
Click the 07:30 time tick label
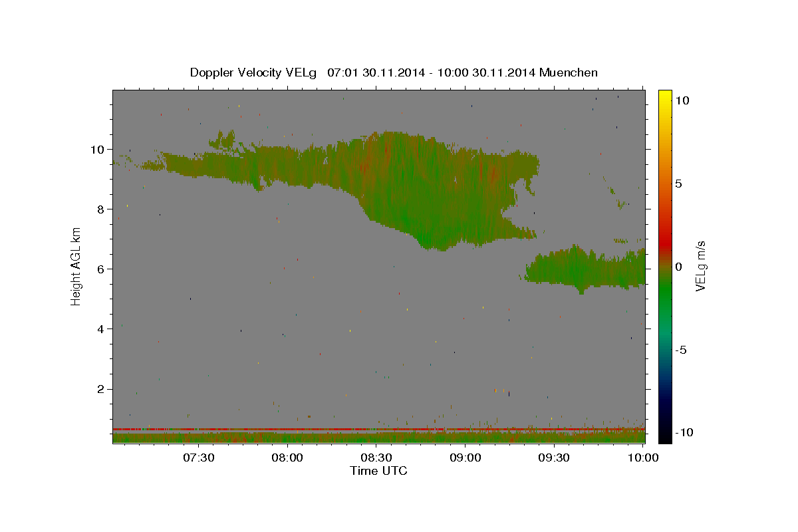point(199,458)
